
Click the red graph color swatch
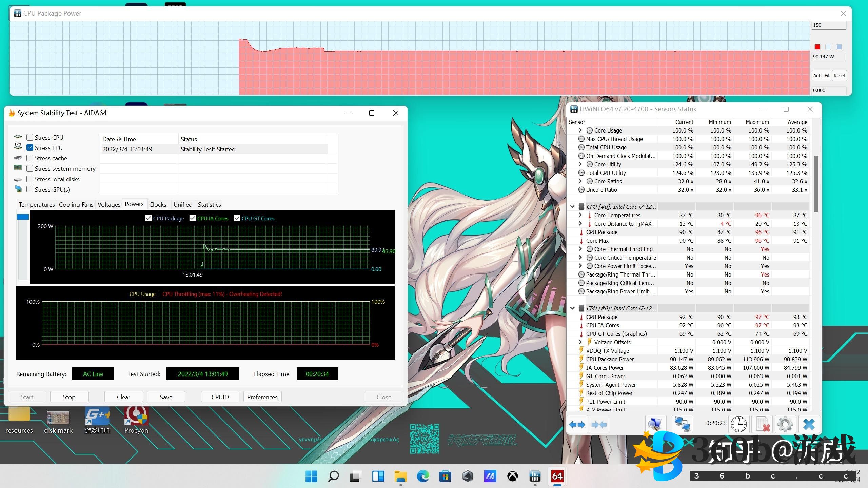coord(817,47)
